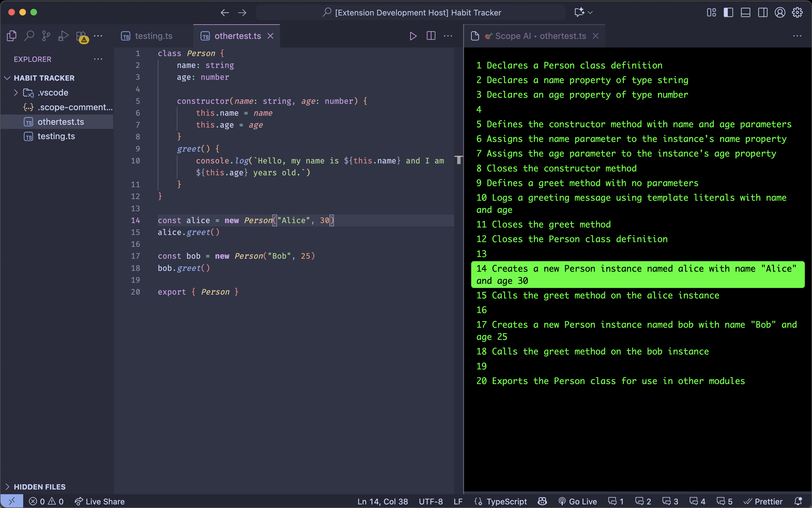Open testing.ts in the Explorer tree
812x508 pixels.
56,136
